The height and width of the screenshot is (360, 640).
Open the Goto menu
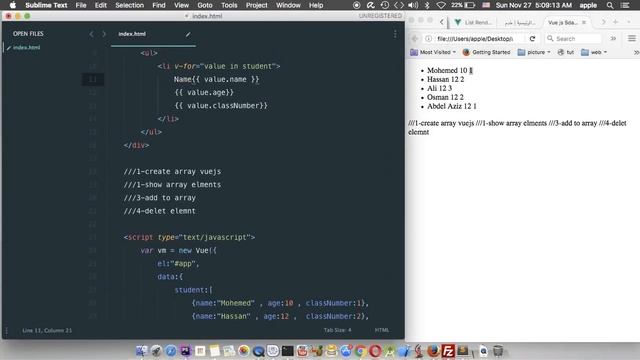coord(204,5)
